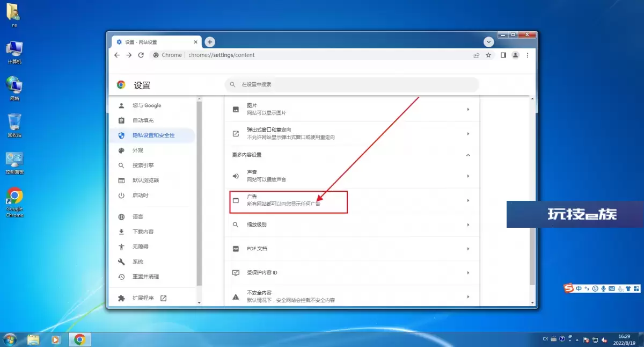Open the 图片 content setting row
Screen dimensions: 644x347
(352, 109)
